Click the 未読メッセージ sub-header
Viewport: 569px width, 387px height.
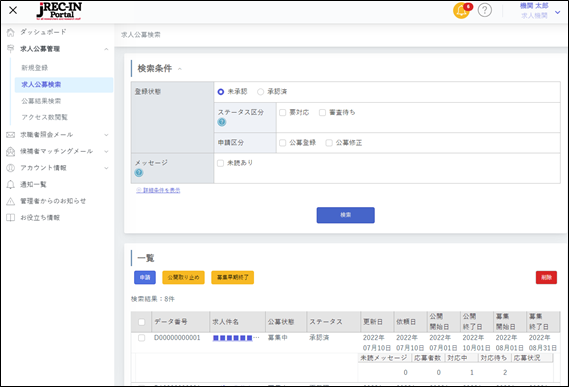384,358
